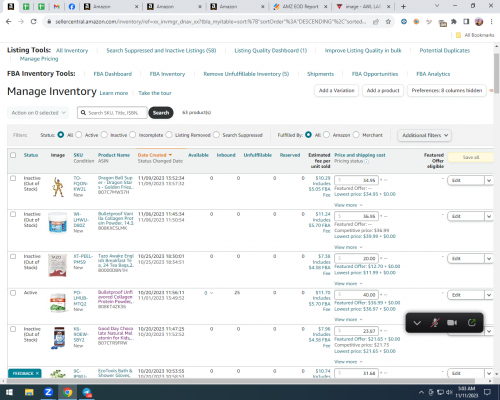
Task: Check the select-all products checkbox
Action: tap(13, 155)
